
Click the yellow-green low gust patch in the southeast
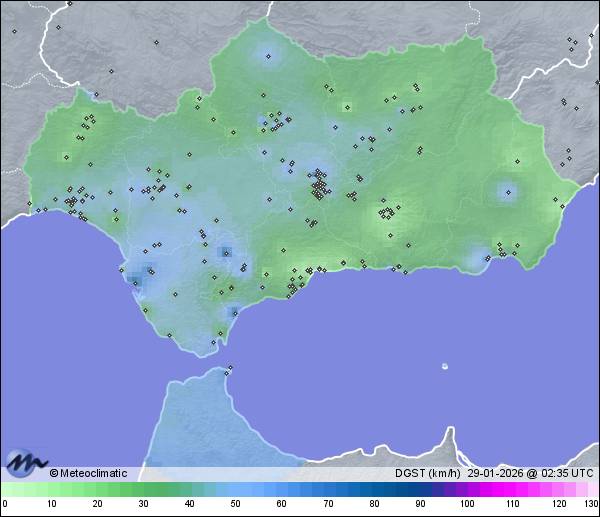tap(386, 212)
